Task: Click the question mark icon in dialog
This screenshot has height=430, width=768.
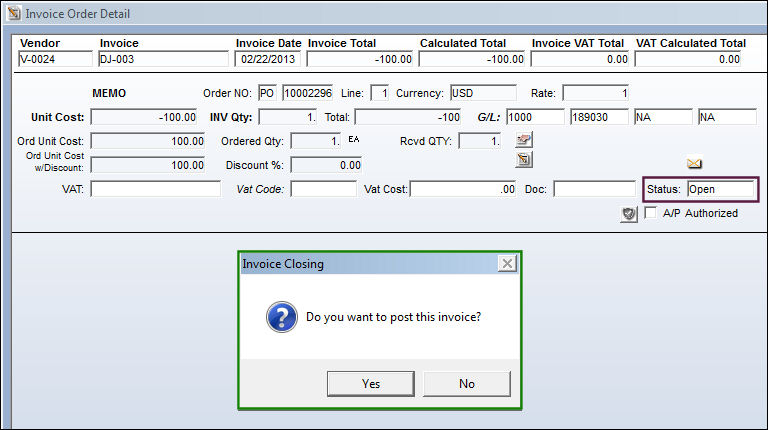Action: pos(282,317)
